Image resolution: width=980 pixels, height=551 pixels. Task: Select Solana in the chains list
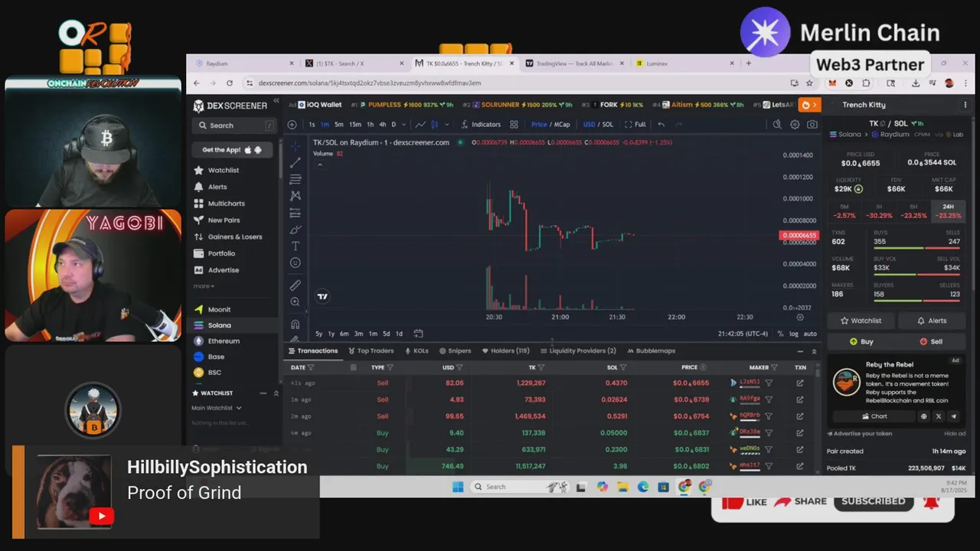point(234,325)
